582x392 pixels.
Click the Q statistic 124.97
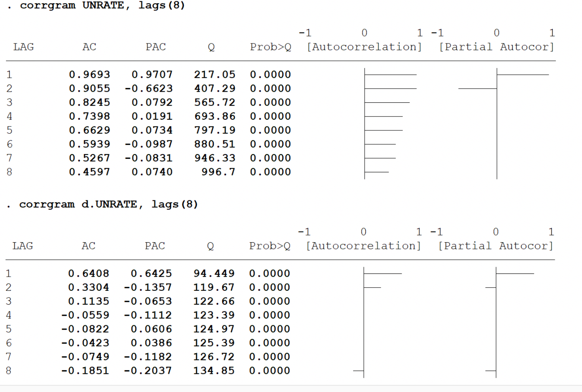click(214, 329)
